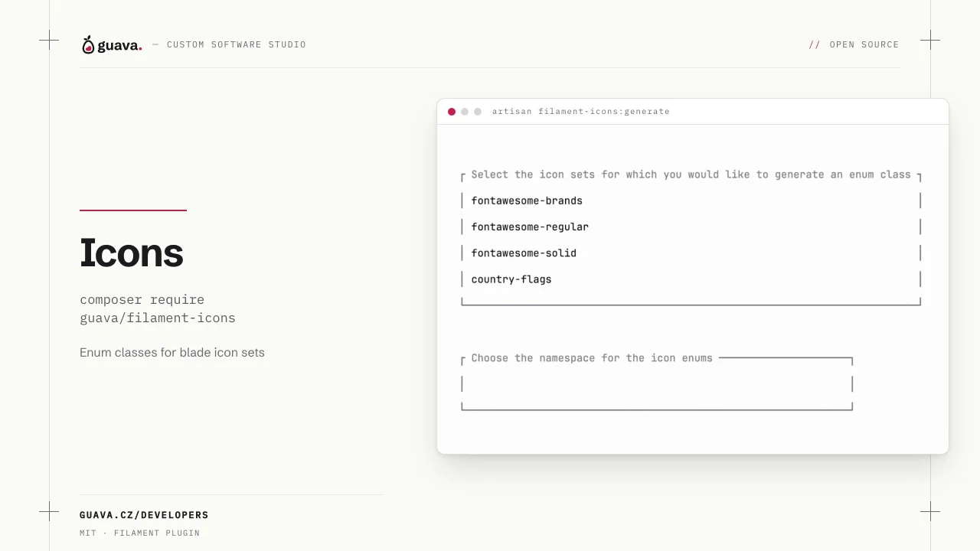980x551 pixels.
Task: Click the MIT · FILAMENT PLUGIN text
Action: click(139, 533)
